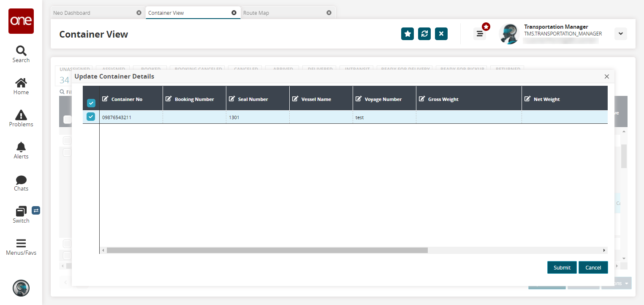Viewport: 644px width, 305px height.
Task: Close the Route Map tab
Action: click(x=329, y=13)
